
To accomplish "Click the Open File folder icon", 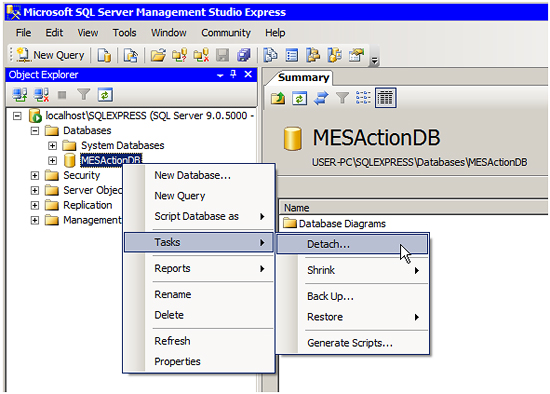I will [x=158, y=55].
